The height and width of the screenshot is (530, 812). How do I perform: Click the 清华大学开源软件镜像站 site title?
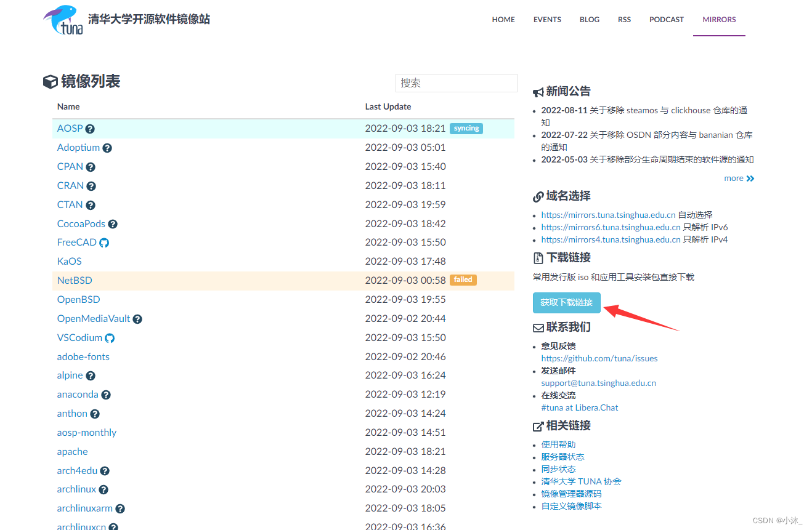click(149, 19)
